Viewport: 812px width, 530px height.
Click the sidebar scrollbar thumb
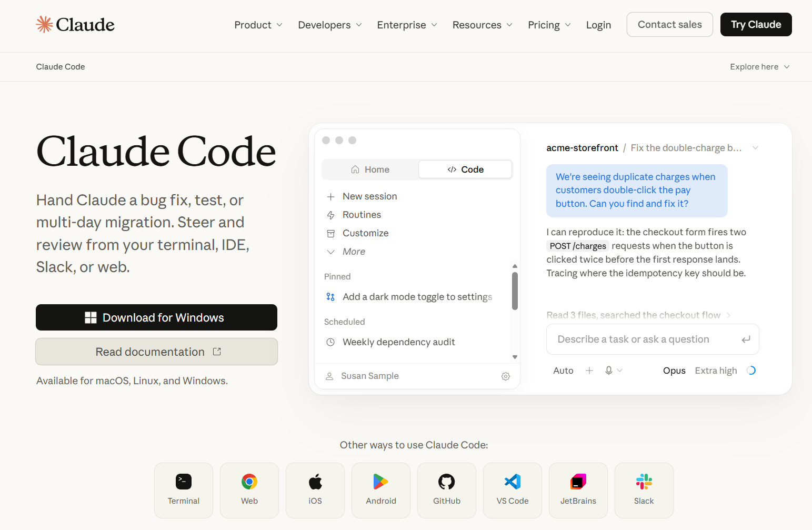pos(515,291)
